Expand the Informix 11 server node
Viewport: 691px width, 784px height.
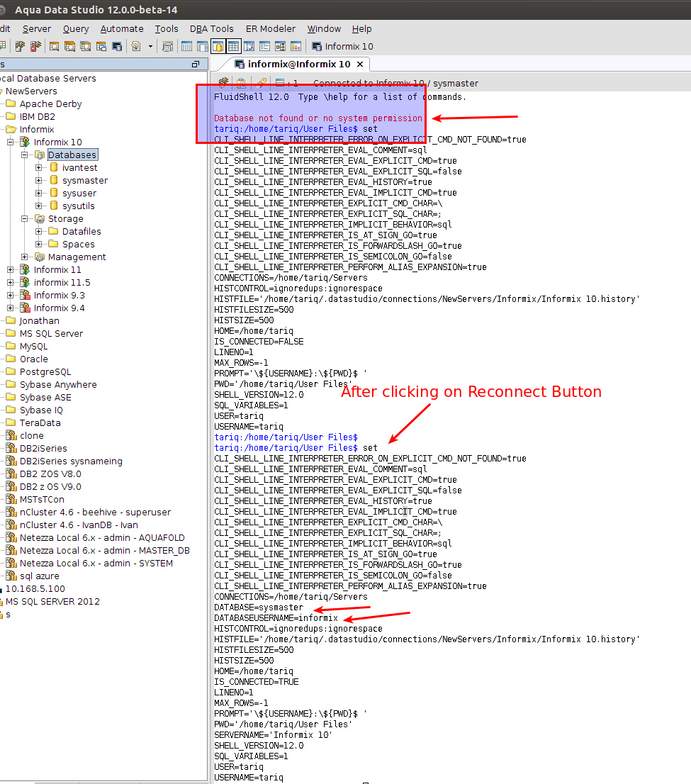coord(10,269)
